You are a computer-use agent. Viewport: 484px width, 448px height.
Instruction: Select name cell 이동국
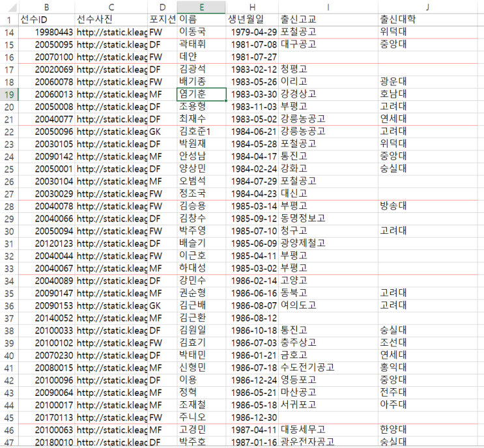point(201,32)
